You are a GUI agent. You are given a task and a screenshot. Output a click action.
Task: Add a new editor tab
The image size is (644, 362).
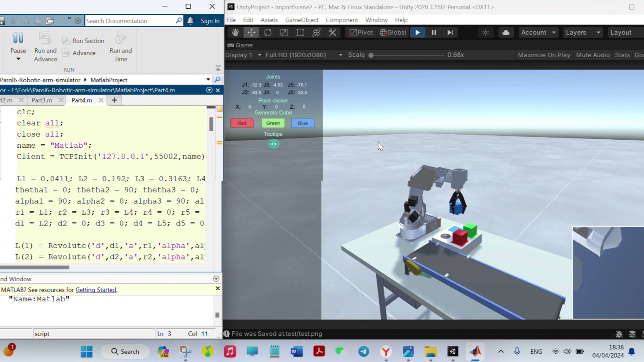pyautogui.click(x=114, y=100)
